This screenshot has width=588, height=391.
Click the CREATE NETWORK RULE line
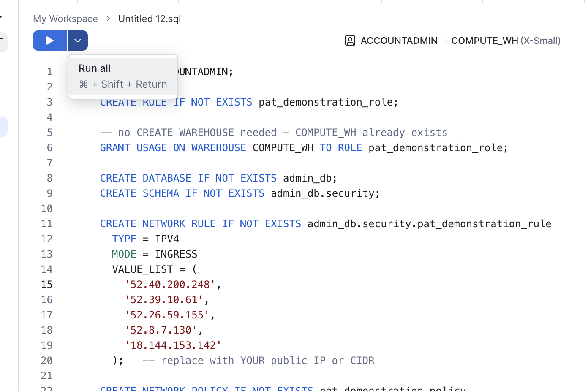click(326, 224)
